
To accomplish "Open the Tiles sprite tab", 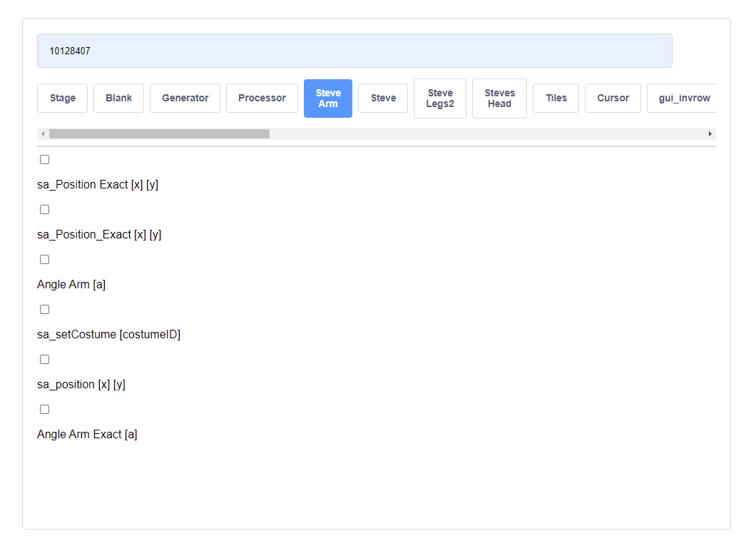I will 556,98.
